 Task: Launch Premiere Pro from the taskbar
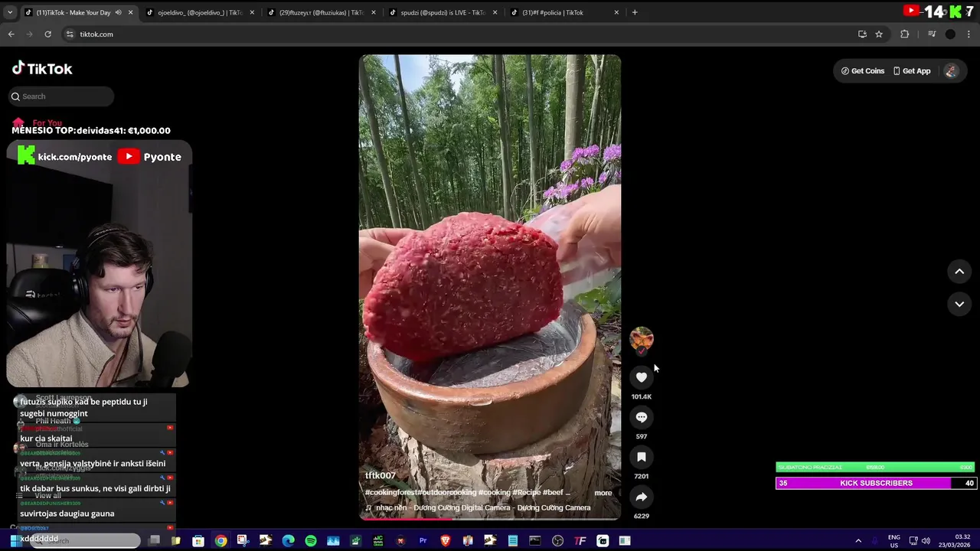click(x=423, y=541)
